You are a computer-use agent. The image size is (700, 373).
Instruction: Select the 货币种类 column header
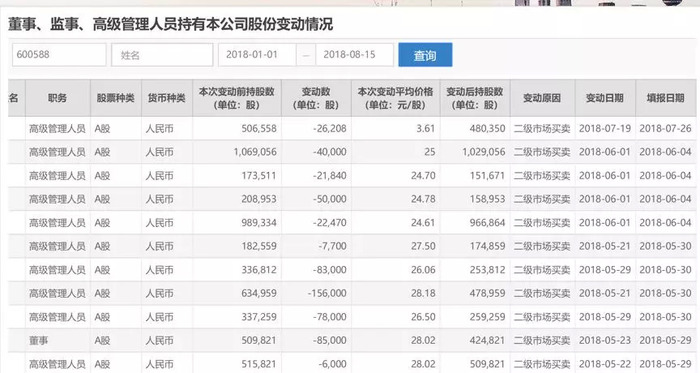(167, 98)
